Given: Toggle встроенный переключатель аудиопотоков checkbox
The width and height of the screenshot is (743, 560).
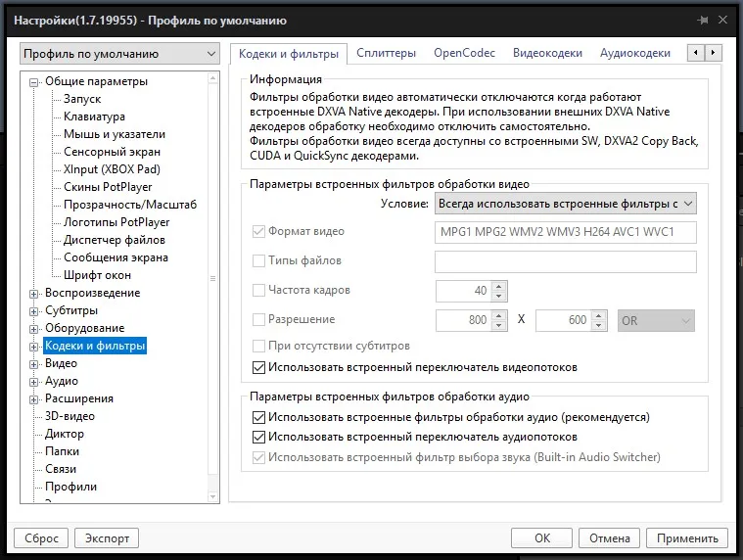Looking at the screenshot, I should click(258, 437).
